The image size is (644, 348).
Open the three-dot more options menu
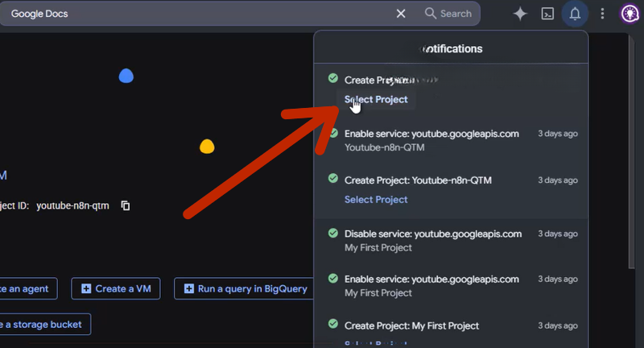tap(602, 14)
